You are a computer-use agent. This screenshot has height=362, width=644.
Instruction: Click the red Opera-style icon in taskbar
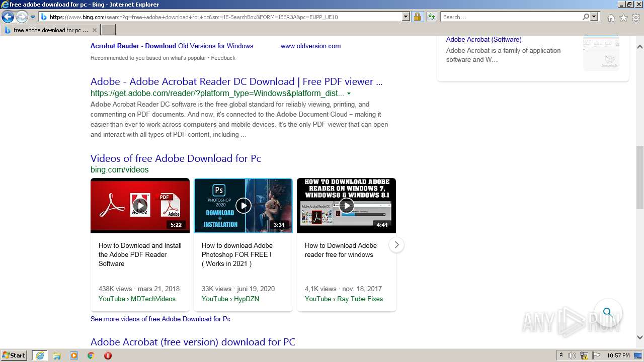108,355
